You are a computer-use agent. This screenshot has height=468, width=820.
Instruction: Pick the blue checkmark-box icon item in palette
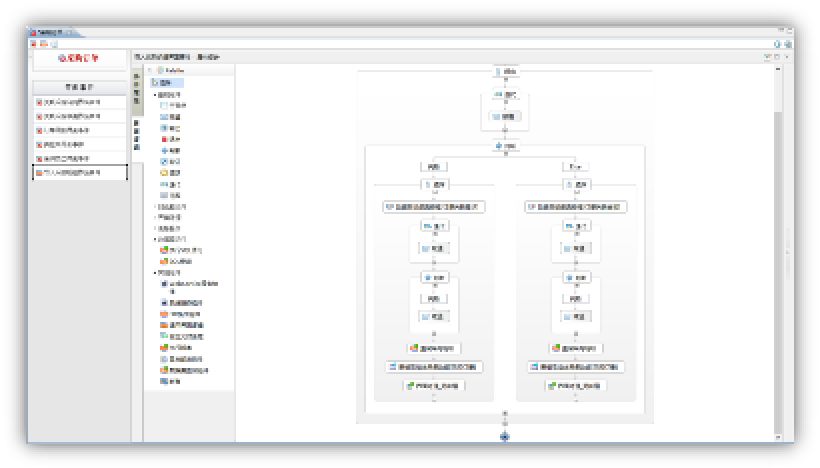pos(170,162)
